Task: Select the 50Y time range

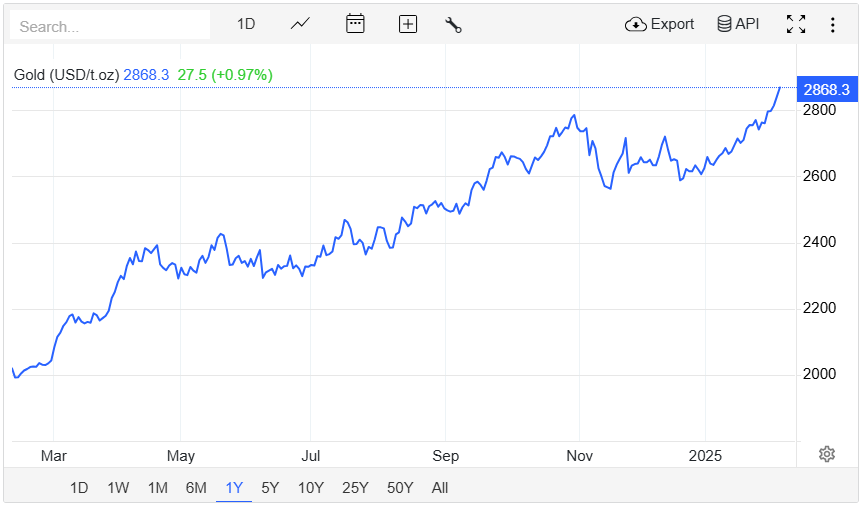Action: click(400, 488)
